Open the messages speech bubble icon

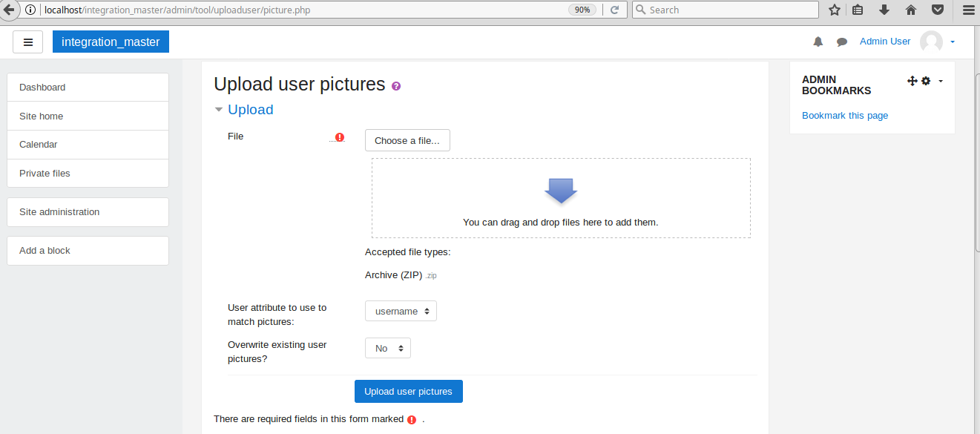[x=842, y=42]
